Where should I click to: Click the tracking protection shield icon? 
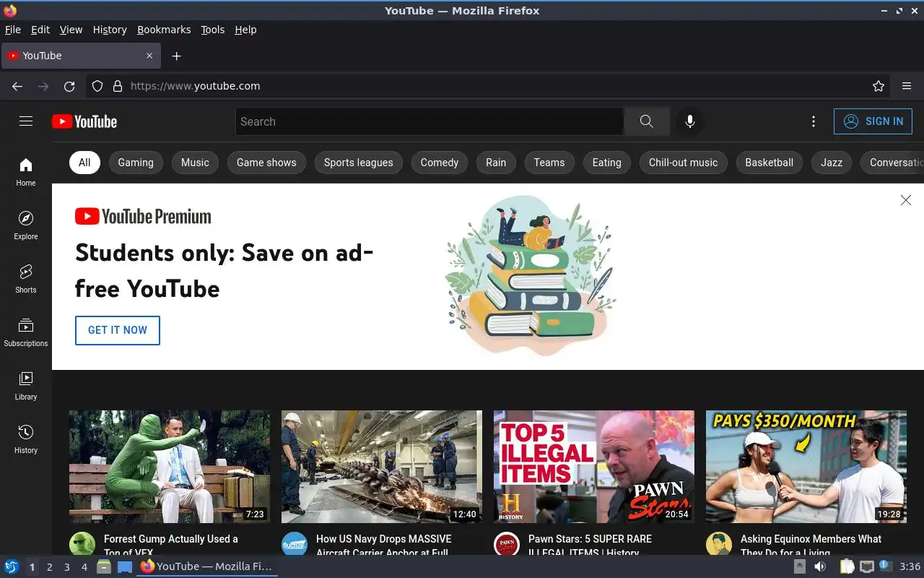tap(97, 86)
